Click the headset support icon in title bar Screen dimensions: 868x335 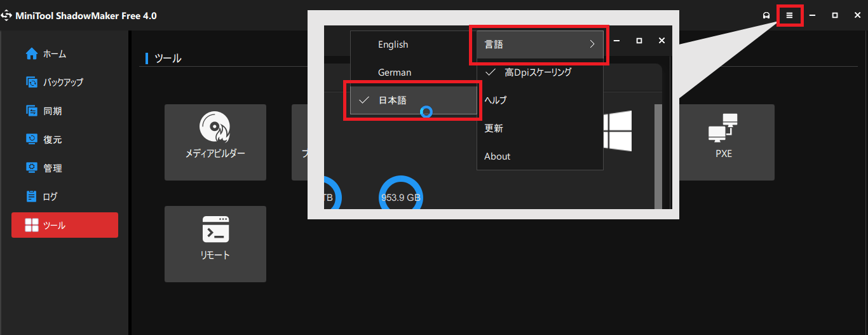(766, 15)
